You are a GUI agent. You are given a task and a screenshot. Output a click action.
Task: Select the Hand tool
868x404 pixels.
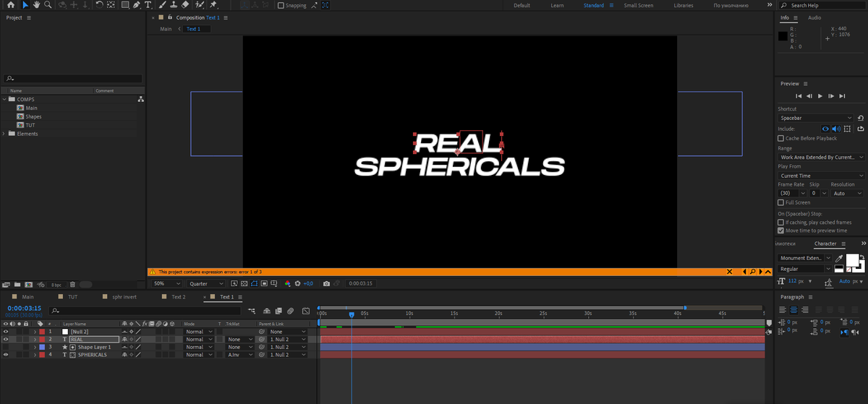click(x=36, y=5)
